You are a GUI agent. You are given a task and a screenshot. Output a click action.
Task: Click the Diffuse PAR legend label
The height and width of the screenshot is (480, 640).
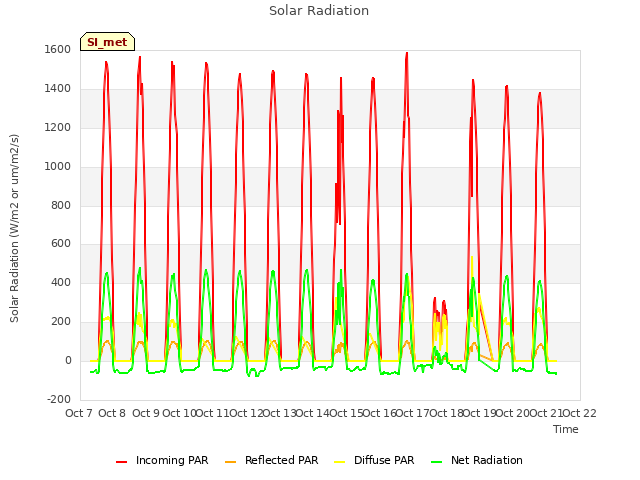tap(384, 460)
